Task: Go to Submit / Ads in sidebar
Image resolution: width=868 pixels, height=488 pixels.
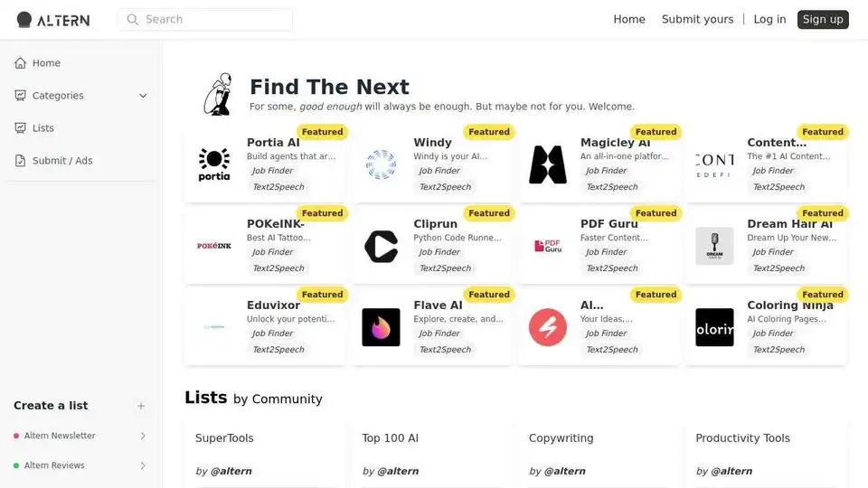Action: pos(62,161)
